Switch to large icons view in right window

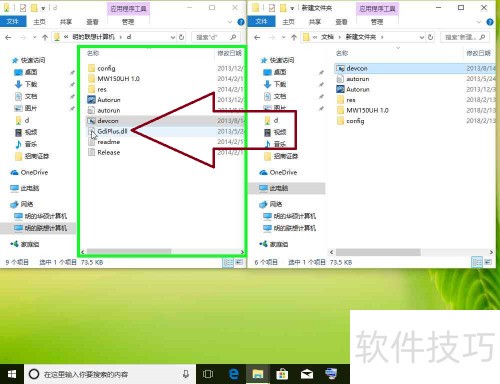click(x=488, y=262)
